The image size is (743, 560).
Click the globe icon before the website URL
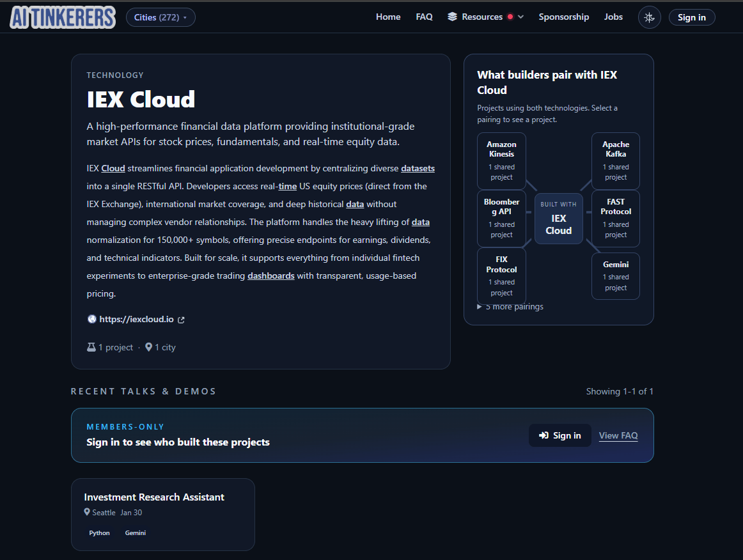tap(92, 320)
